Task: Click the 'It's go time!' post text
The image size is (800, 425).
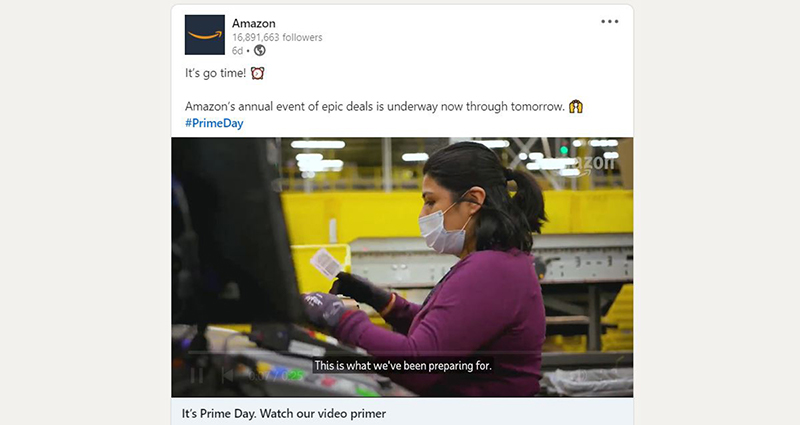Action: (x=215, y=73)
